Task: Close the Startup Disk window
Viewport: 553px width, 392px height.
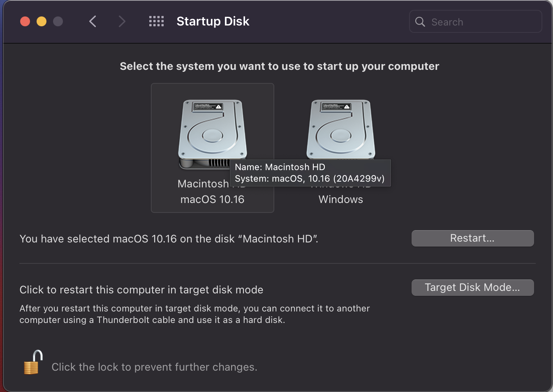Action: tap(25, 21)
